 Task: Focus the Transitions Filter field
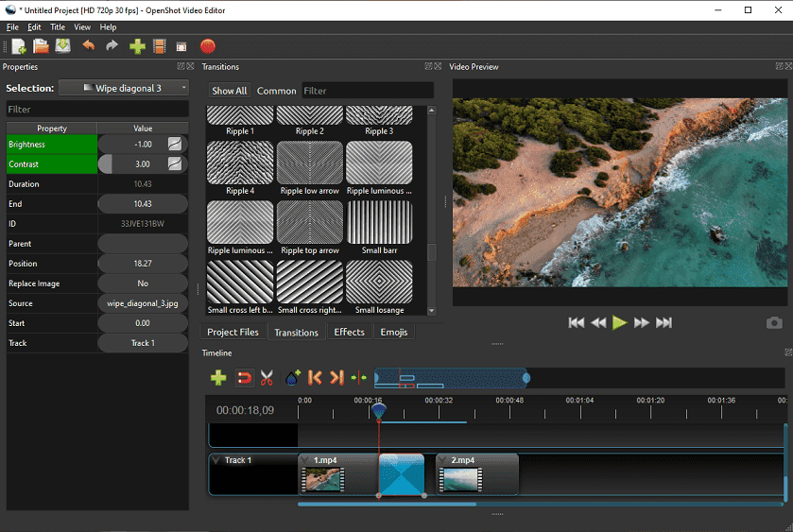coord(368,91)
